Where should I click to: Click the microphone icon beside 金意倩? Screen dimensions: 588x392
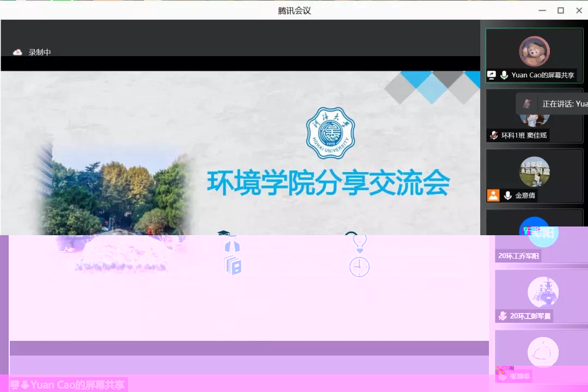coord(507,195)
